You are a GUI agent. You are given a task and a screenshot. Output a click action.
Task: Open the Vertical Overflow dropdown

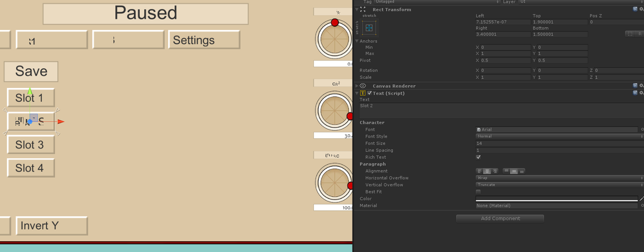(560, 185)
